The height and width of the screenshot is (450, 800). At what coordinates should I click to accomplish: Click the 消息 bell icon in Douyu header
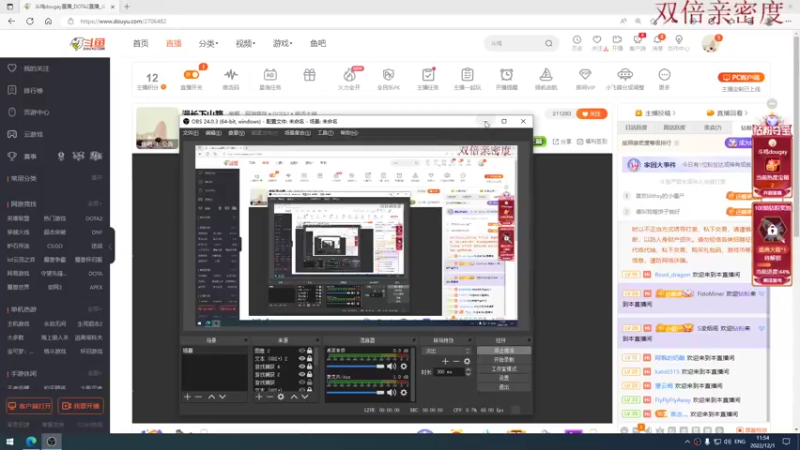coord(657,40)
